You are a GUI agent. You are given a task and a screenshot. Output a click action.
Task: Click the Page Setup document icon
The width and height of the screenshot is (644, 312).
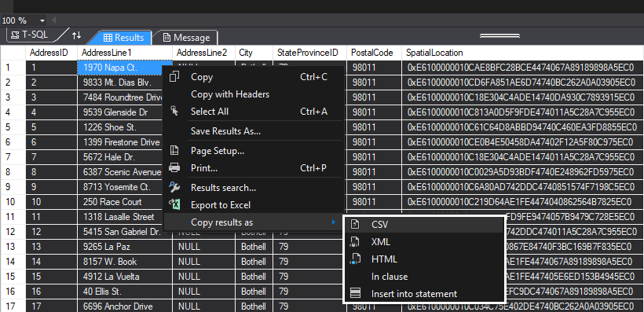[174, 151]
